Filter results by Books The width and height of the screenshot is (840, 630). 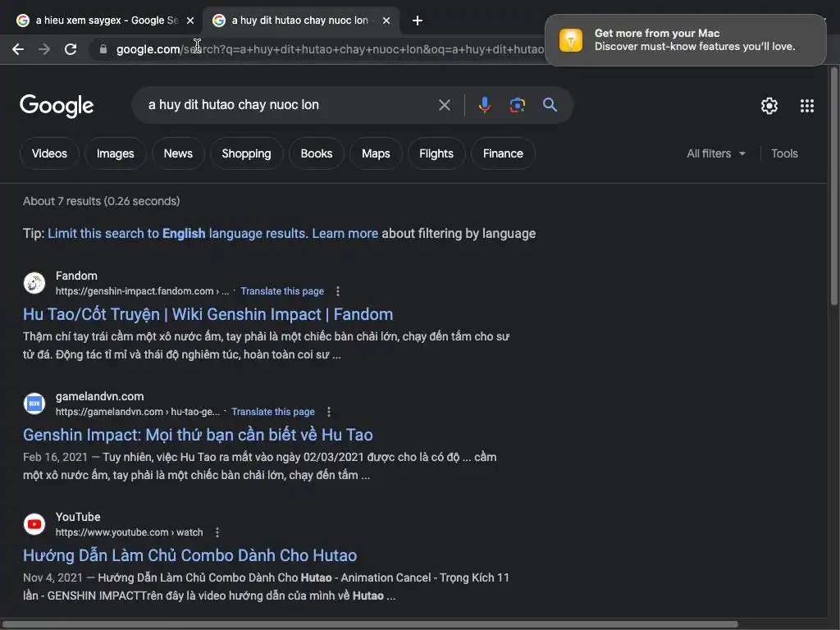pos(317,153)
